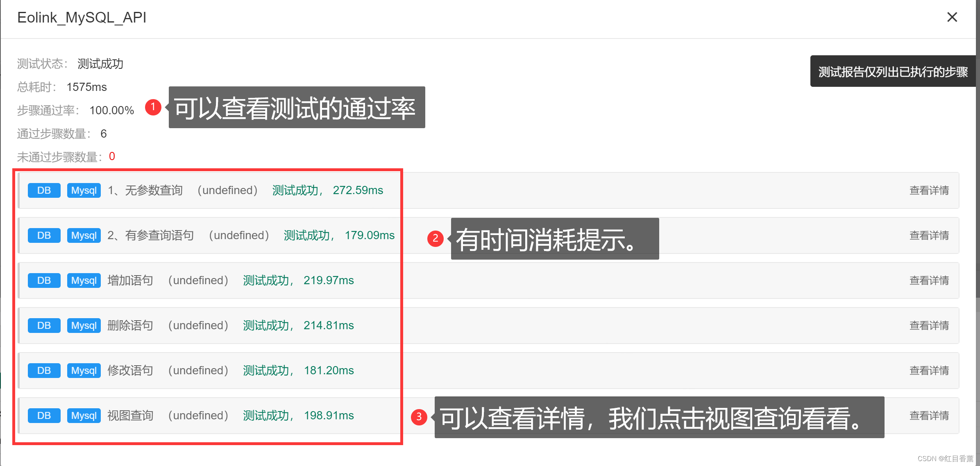This screenshot has width=980, height=466.
Task: Click Mysql badge on 删除语句 row
Action: pyautogui.click(x=84, y=326)
